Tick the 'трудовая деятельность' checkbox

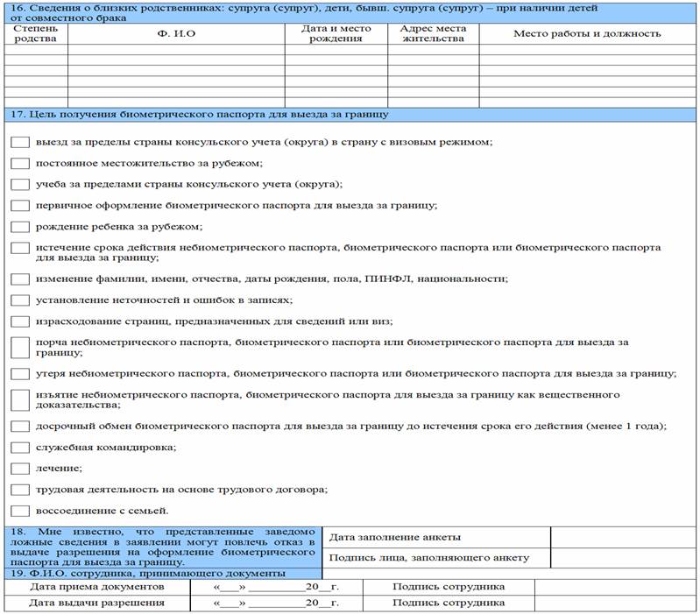point(20,490)
